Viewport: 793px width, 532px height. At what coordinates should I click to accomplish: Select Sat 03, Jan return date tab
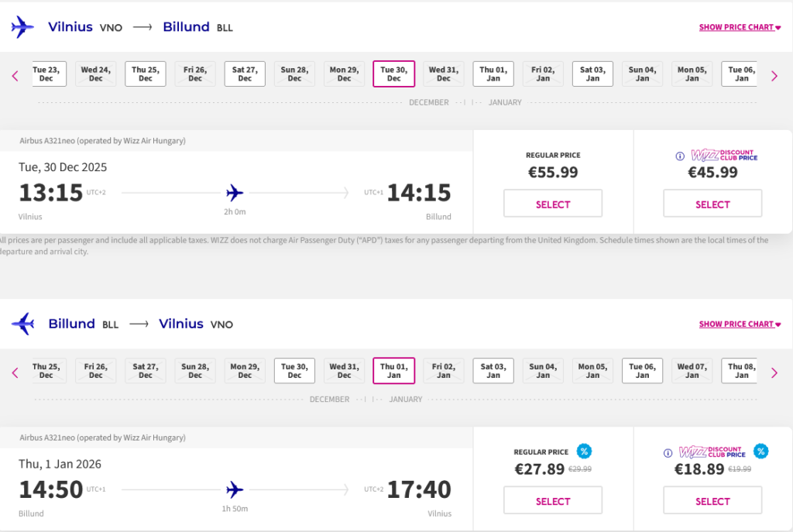click(x=493, y=371)
